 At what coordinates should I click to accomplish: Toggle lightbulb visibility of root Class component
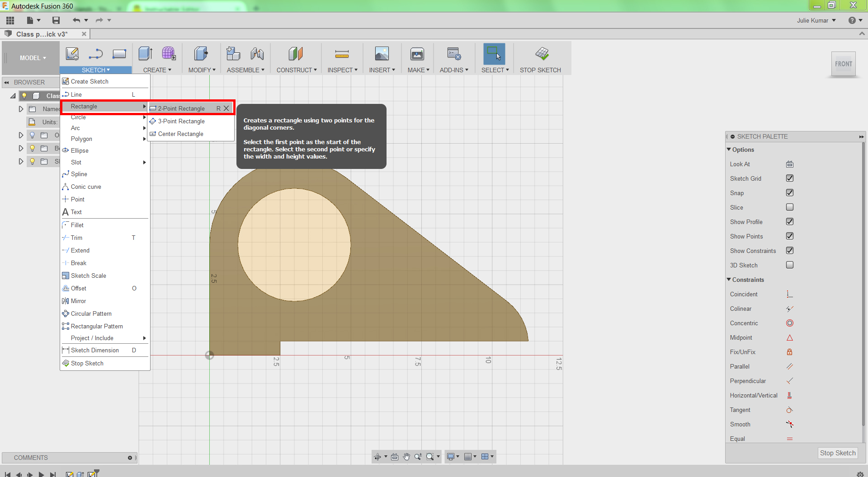(x=24, y=96)
